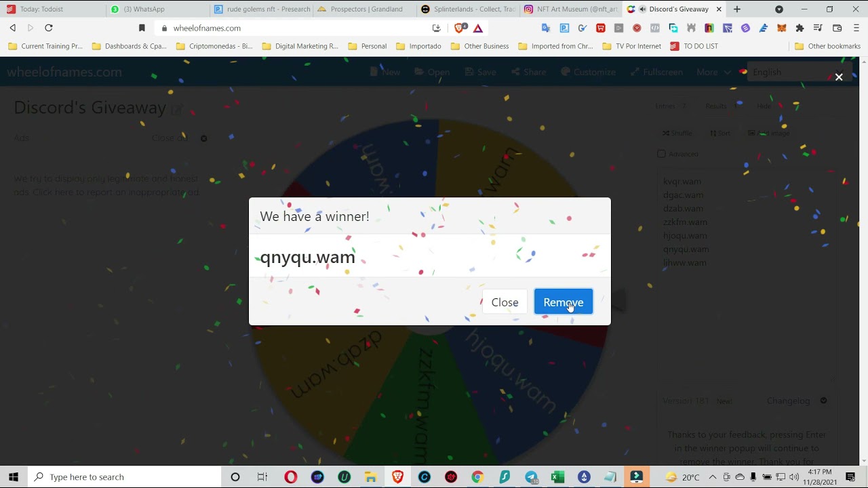868x488 pixels.
Task: Open the TO DO LIST bookmark
Action: click(694, 46)
